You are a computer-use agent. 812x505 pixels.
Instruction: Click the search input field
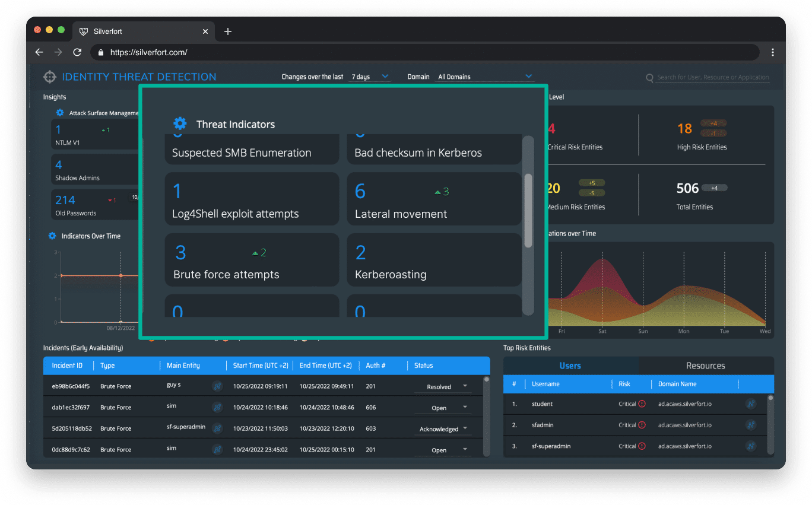click(x=712, y=77)
